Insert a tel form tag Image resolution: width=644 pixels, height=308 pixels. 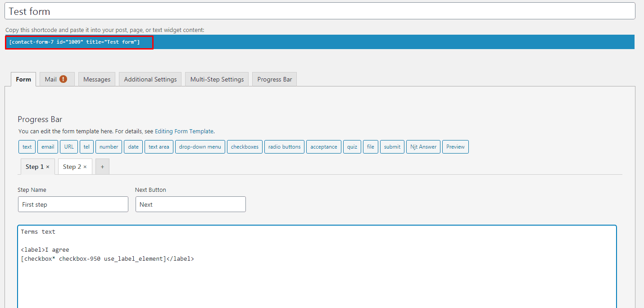point(86,147)
